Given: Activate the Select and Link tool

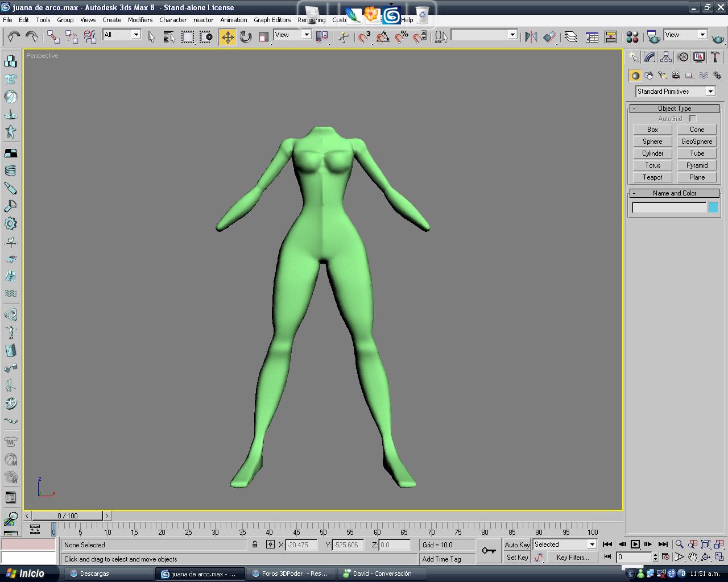Looking at the screenshot, I should [53, 37].
